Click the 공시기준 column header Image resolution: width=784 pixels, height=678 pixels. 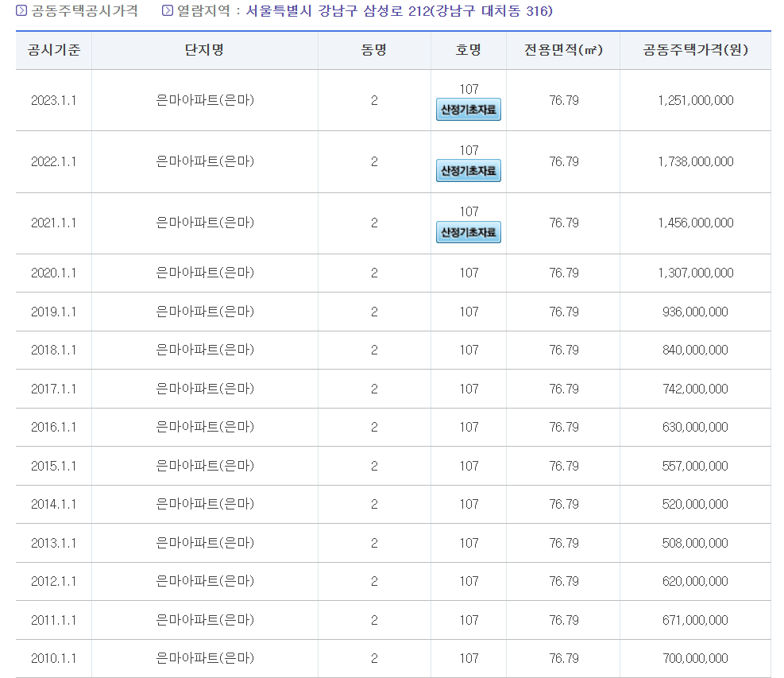point(52,50)
